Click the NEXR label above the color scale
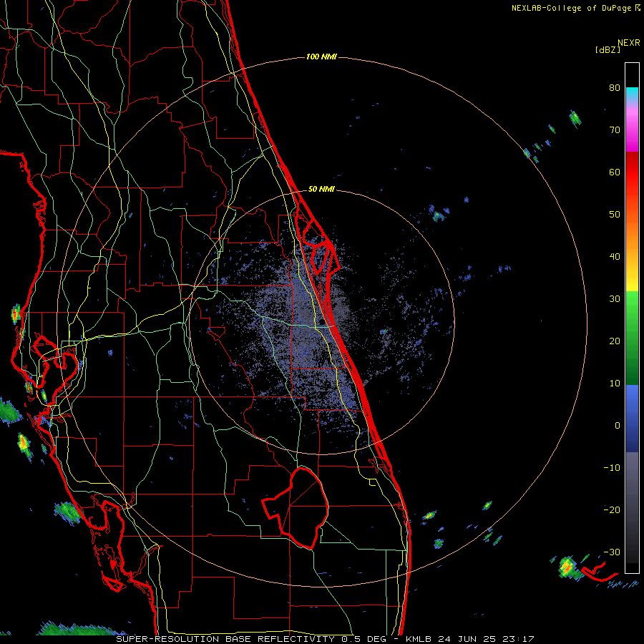 (628, 43)
